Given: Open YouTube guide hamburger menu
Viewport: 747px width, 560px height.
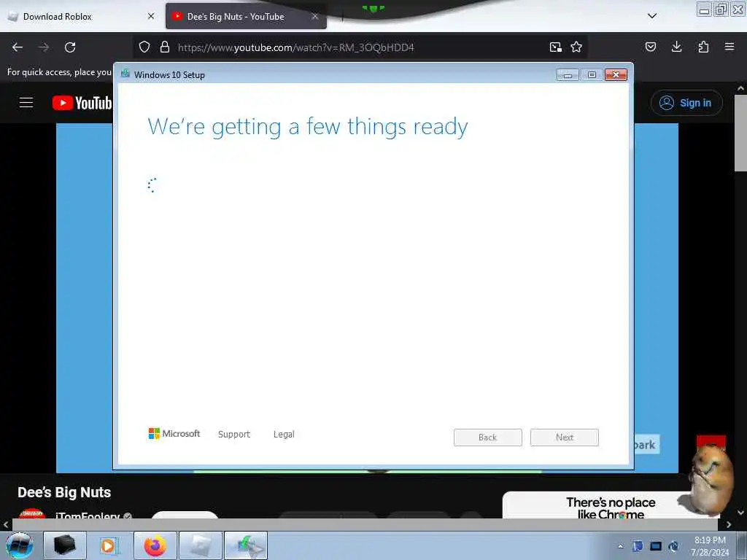Looking at the screenshot, I should tap(26, 102).
